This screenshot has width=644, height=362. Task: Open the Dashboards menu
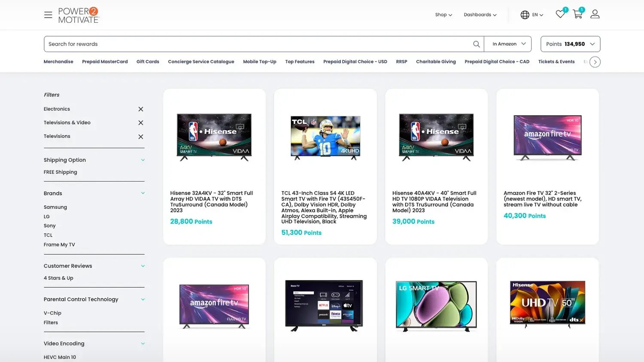coord(480,15)
